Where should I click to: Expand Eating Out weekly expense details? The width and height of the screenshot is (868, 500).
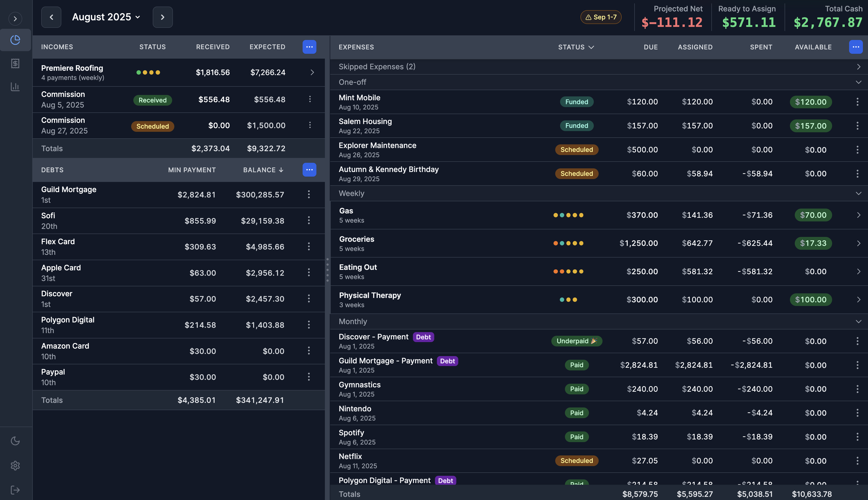tap(858, 271)
